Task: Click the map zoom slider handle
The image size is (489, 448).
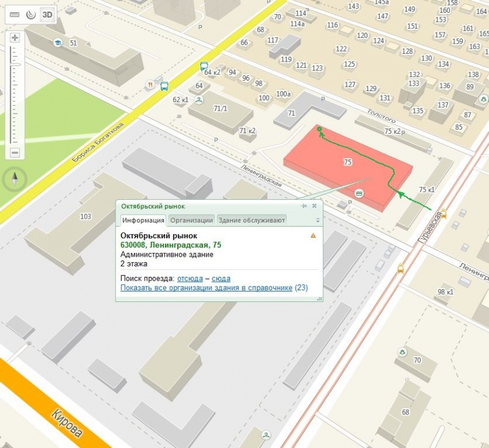Action: [15, 64]
